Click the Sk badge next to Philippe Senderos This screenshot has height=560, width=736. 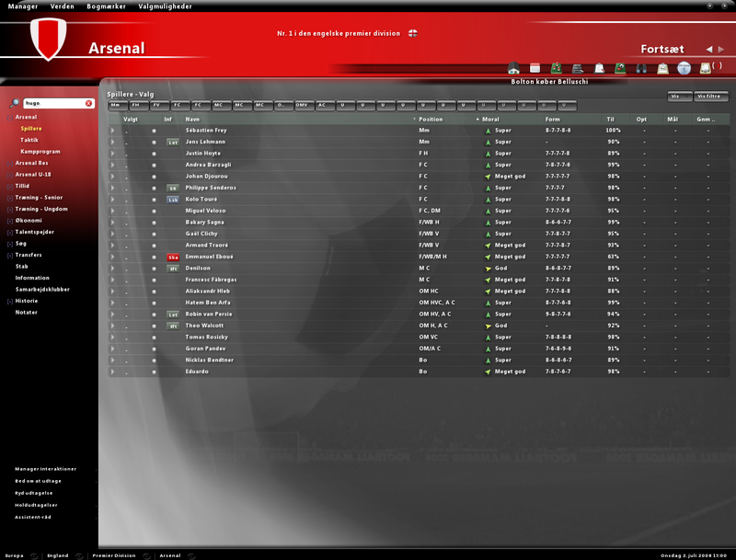click(173, 189)
